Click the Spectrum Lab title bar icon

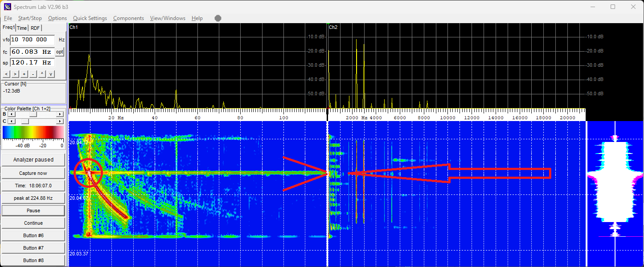pos(7,7)
